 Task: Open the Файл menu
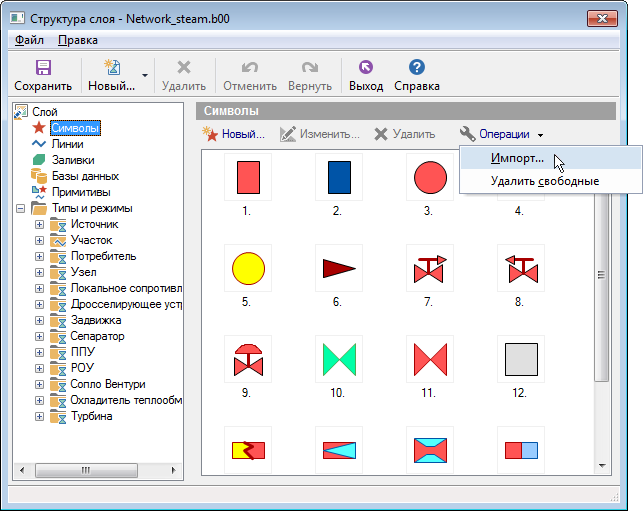pyautogui.click(x=29, y=40)
